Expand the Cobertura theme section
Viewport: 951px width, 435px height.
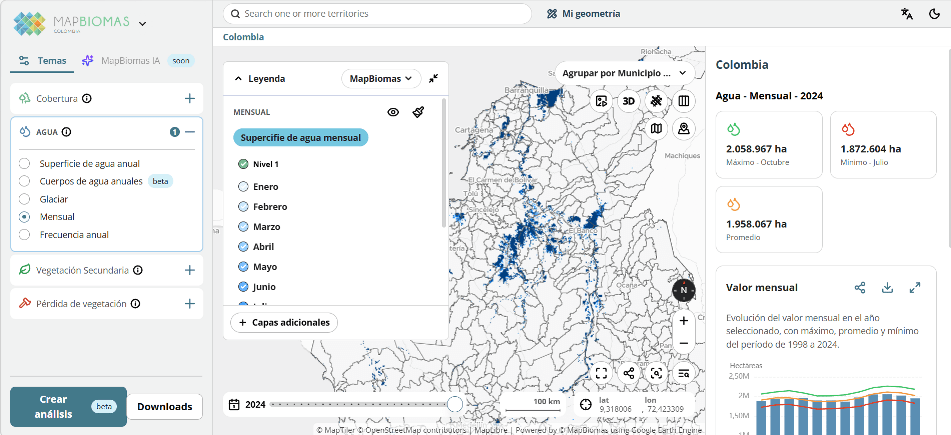[189, 98]
